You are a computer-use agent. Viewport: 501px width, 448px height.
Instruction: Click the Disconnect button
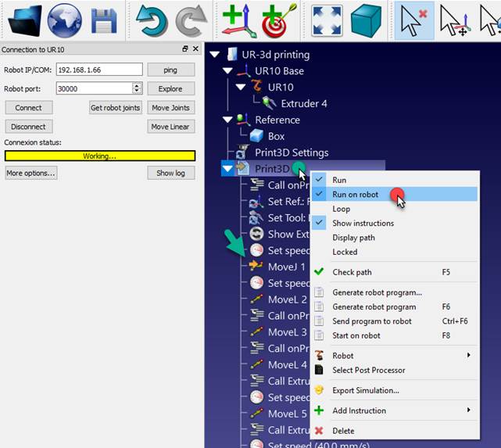point(29,127)
